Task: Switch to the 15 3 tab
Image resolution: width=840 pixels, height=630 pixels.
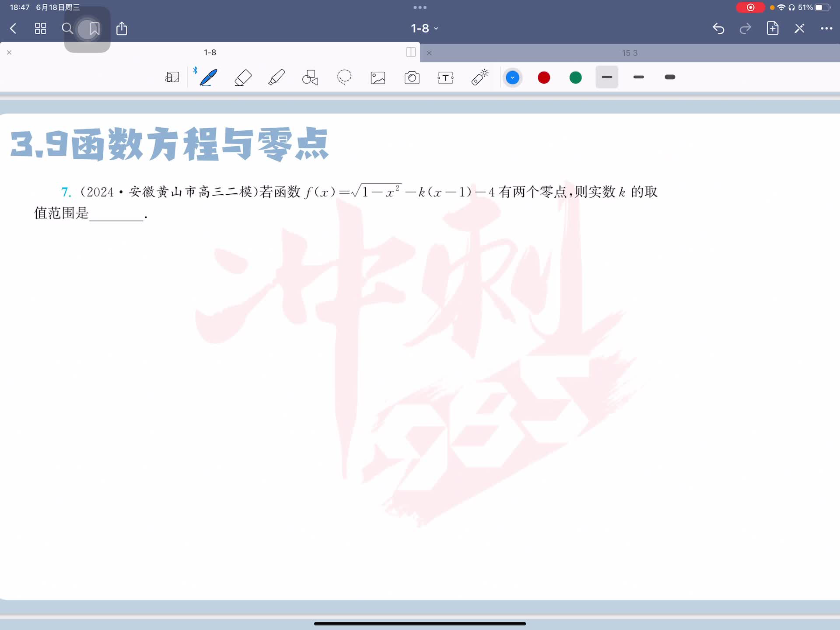Action: coord(630,53)
